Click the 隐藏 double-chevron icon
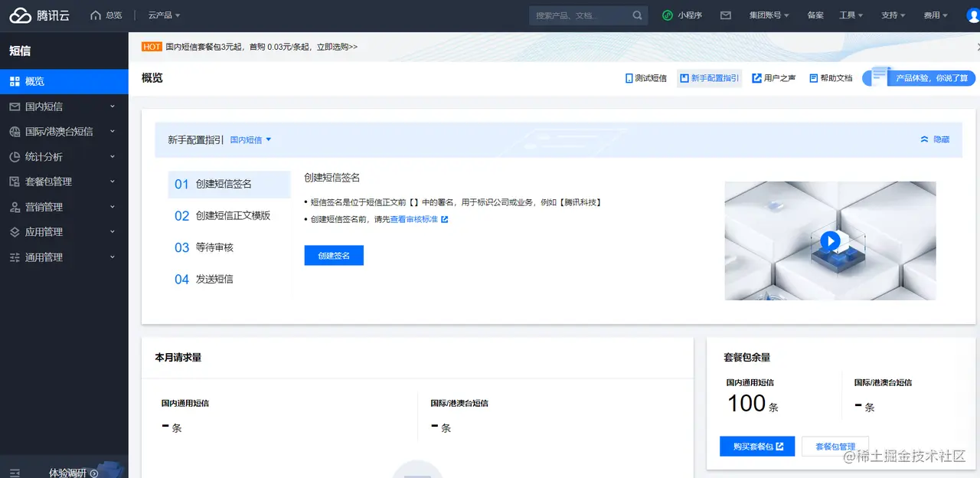 point(924,139)
